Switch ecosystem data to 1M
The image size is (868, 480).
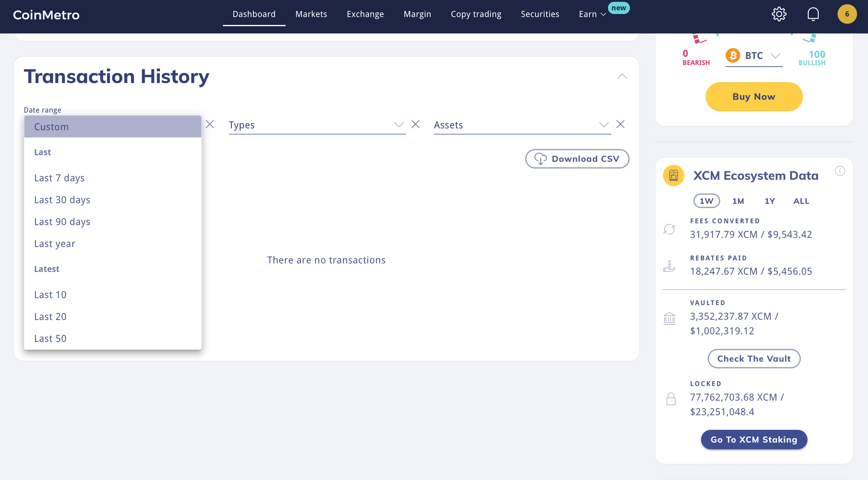tap(738, 201)
